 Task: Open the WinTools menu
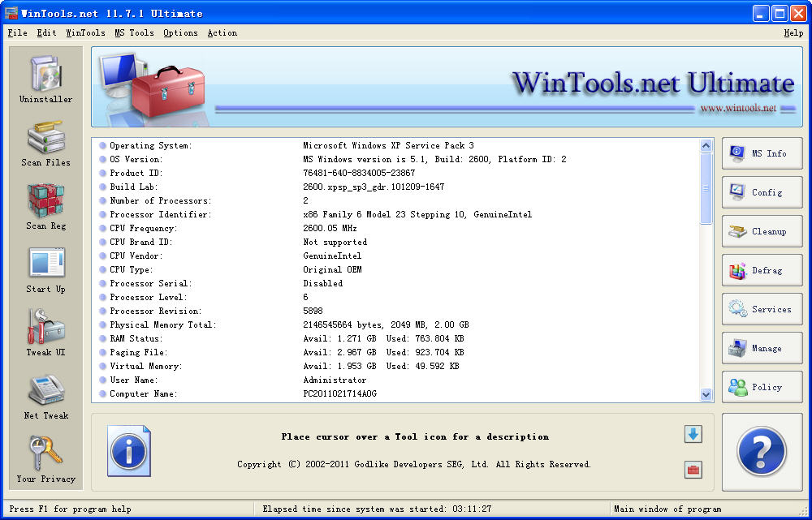pyautogui.click(x=85, y=33)
